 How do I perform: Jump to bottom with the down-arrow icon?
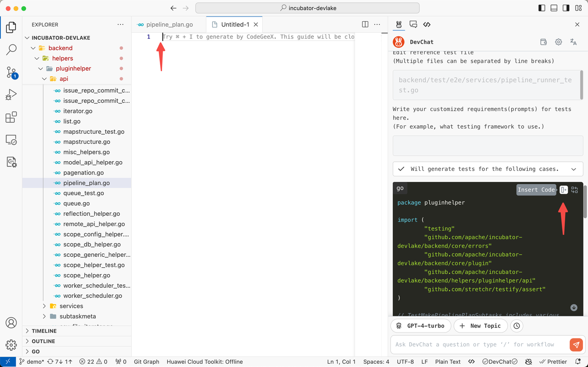[574, 308]
